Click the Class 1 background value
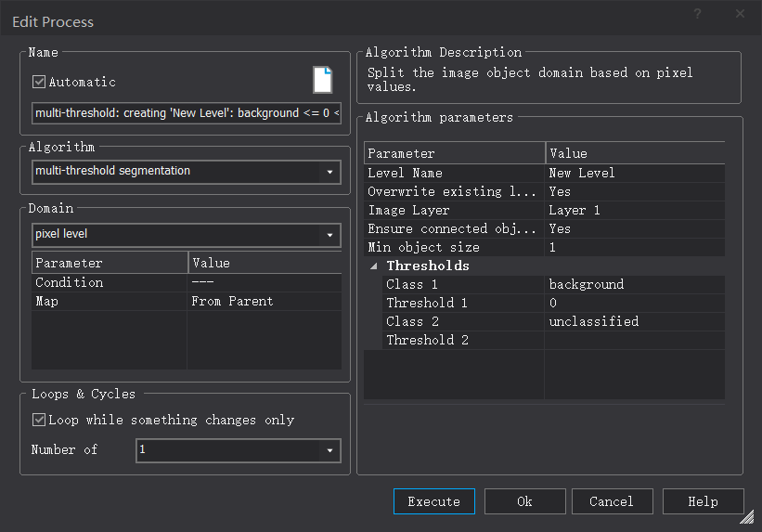Screen dimensions: 762x532 634,284
